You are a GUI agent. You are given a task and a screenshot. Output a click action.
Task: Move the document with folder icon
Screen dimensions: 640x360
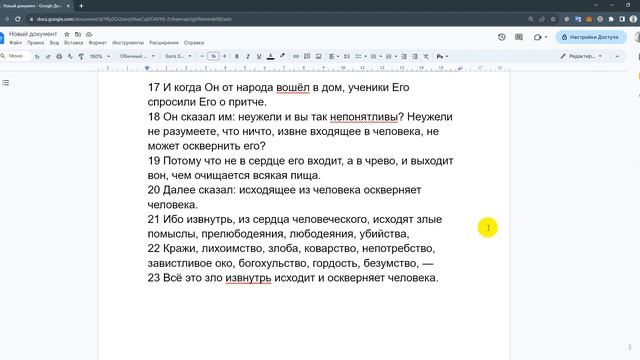pos(78,34)
